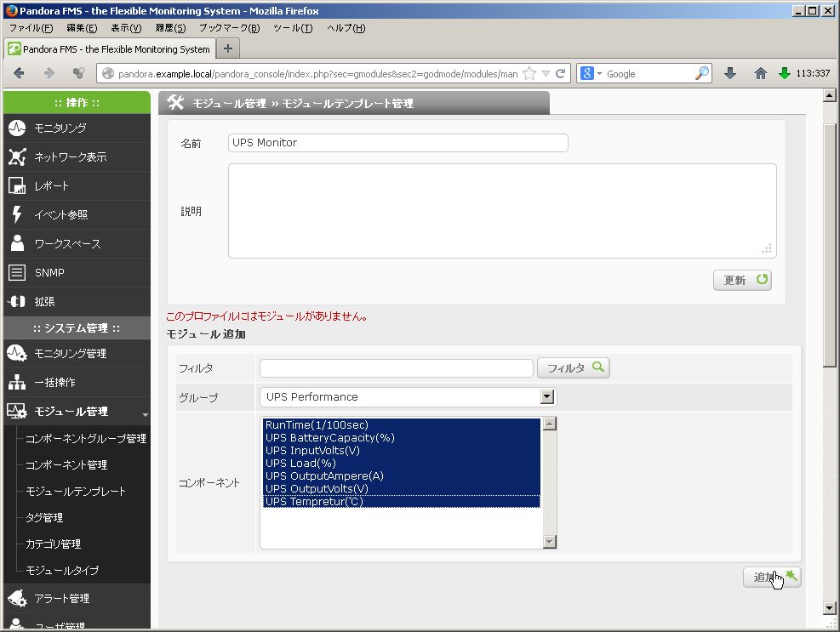Go to browser home page icon
Image resolution: width=840 pixels, height=632 pixels.
[761, 73]
